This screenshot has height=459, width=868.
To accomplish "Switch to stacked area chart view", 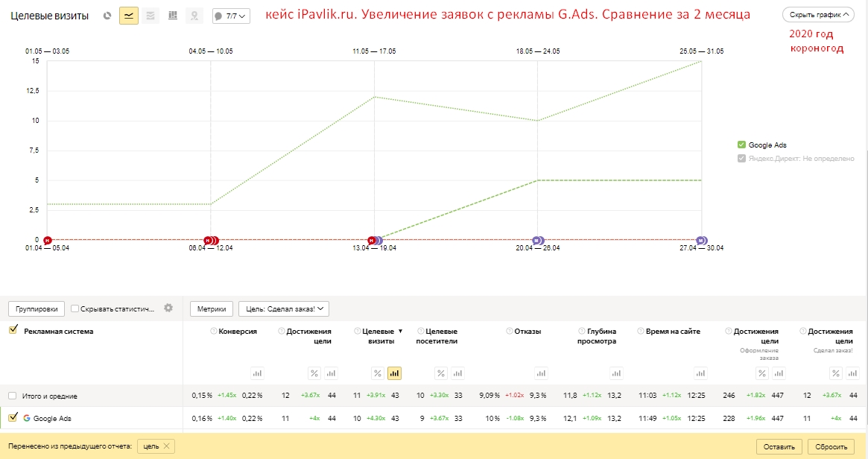I will pyautogui.click(x=151, y=16).
